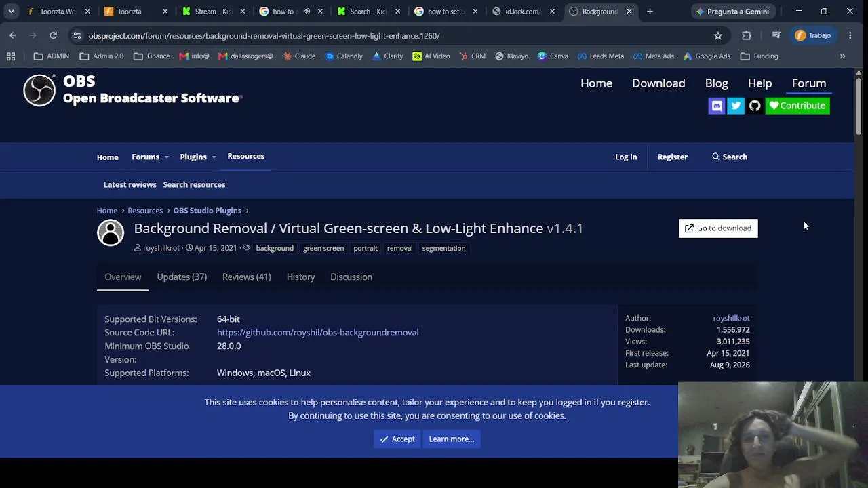868x488 pixels.
Task: Click the OBS logo
Action: coord(39,90)
